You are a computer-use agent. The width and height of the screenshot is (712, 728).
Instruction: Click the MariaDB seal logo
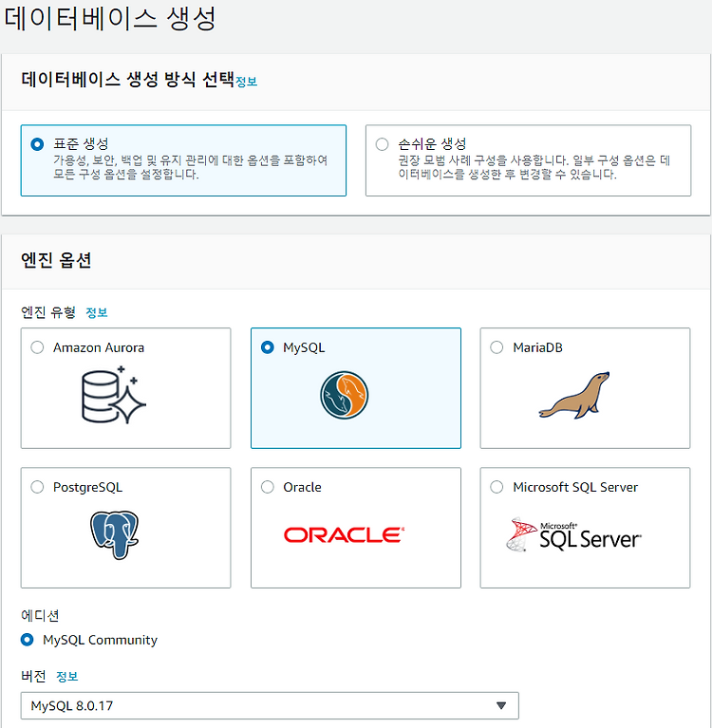coord(574,395)
